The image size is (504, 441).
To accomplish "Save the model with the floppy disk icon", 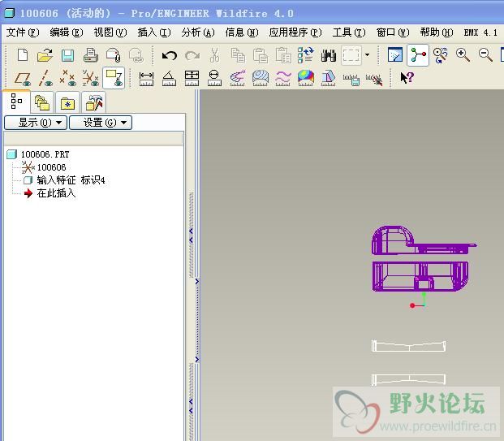I will [x=68, y=56].
